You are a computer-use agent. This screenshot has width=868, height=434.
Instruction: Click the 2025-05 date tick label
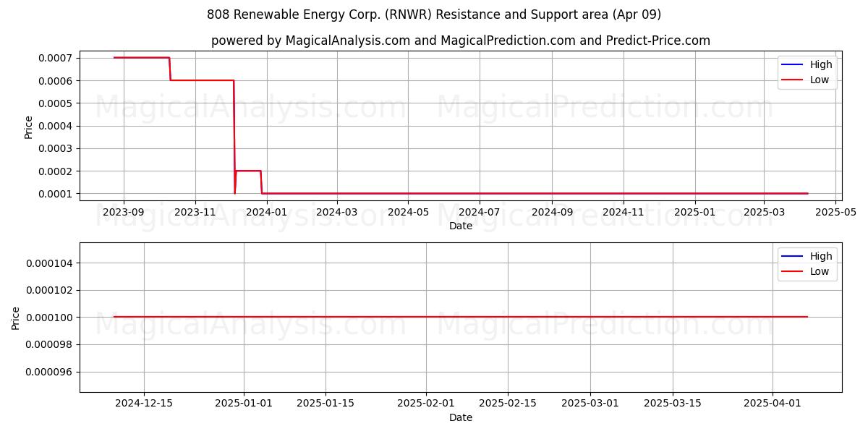pos(835,212)
